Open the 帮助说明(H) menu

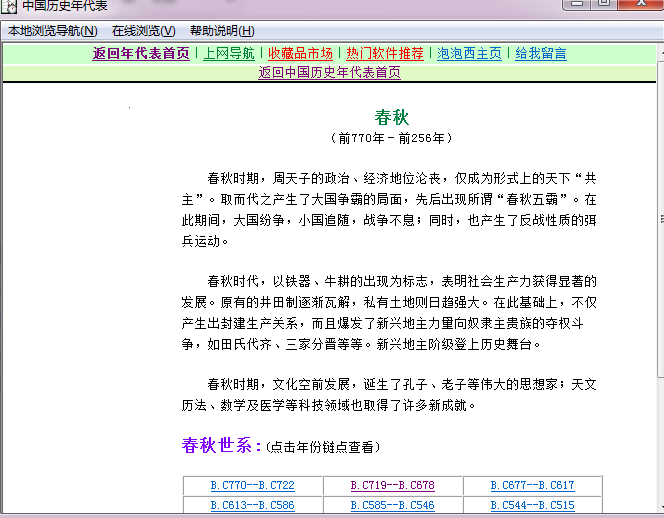222,31
